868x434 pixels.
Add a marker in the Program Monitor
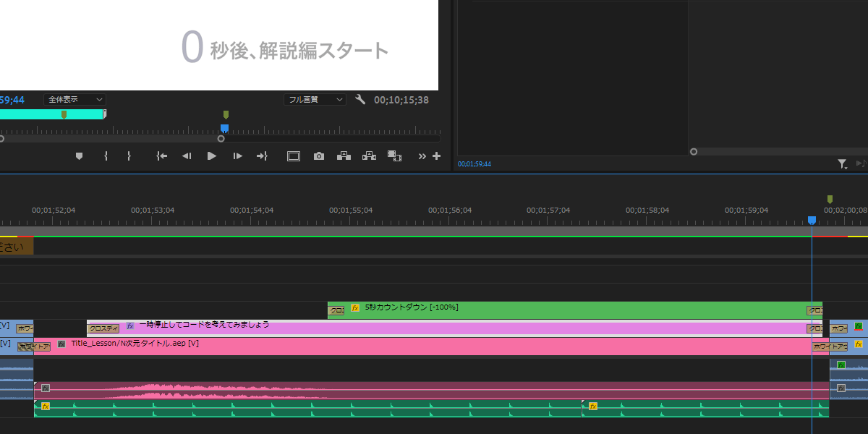[79, 156]
